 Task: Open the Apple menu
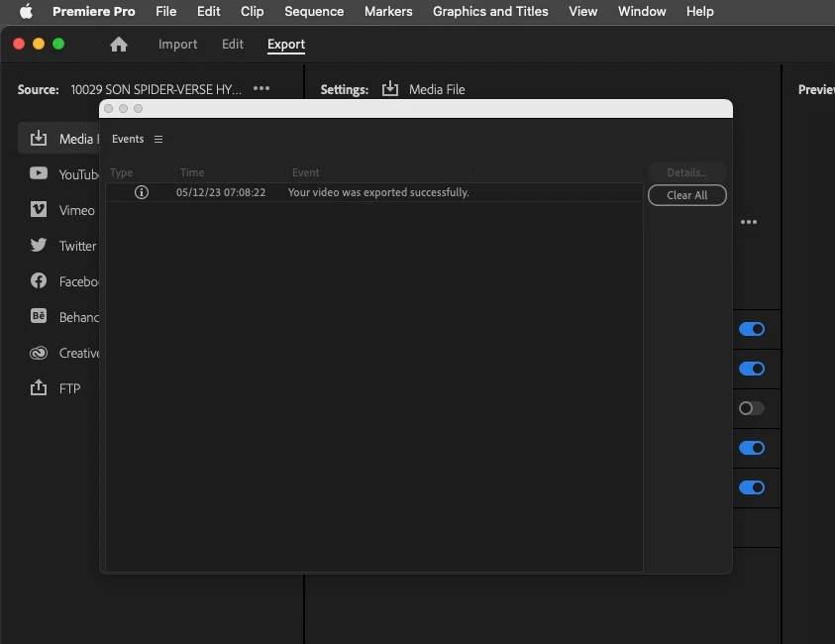coord(26,11)
